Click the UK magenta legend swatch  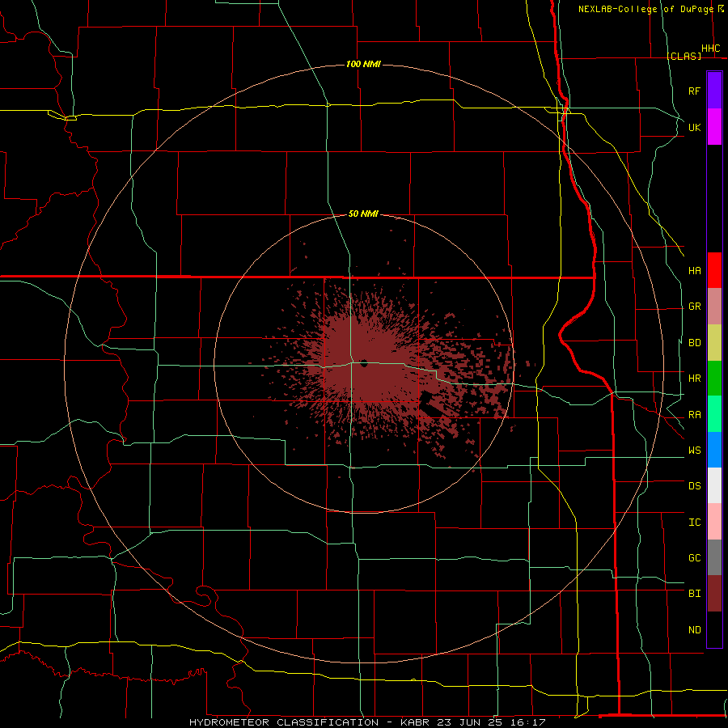[714, 127]
